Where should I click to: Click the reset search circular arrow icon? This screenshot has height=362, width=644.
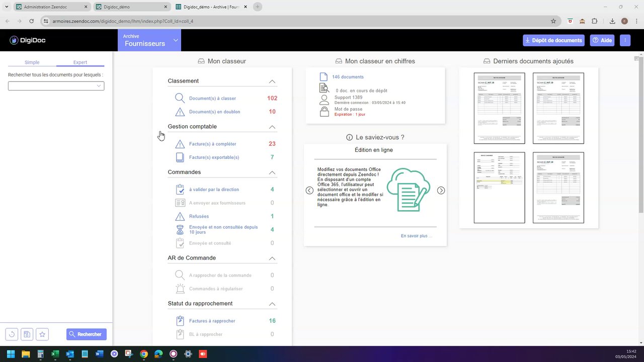point(12,334)
